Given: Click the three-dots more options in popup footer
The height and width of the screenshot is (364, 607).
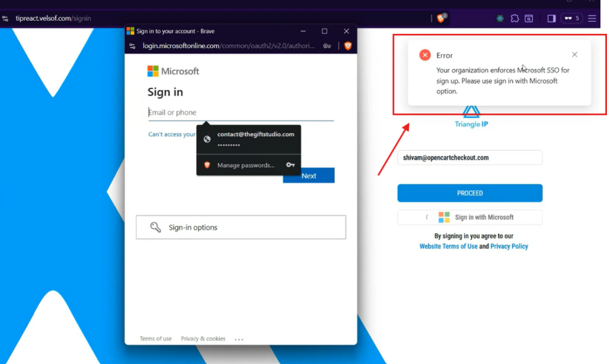Looking at the screenshot, I should coord(239,340).
